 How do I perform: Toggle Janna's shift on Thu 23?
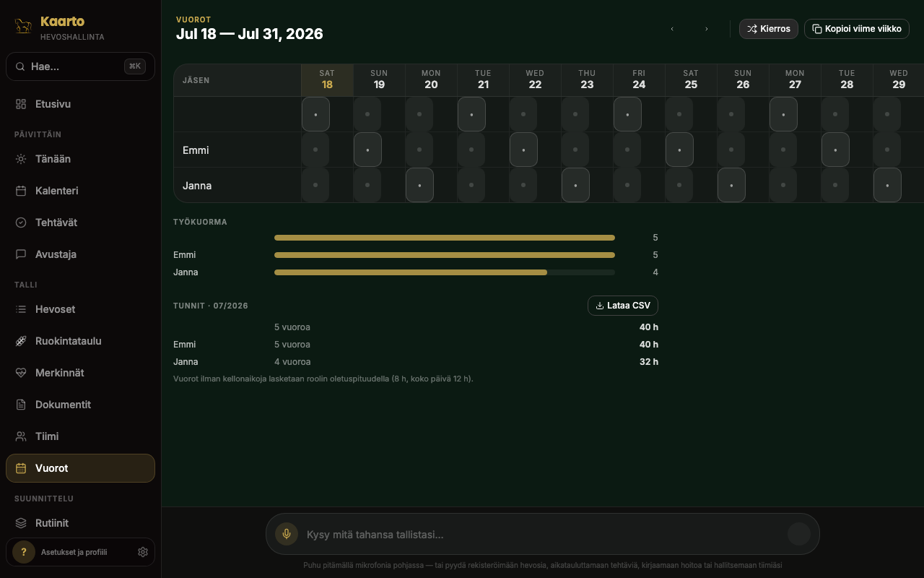[575, 185]
